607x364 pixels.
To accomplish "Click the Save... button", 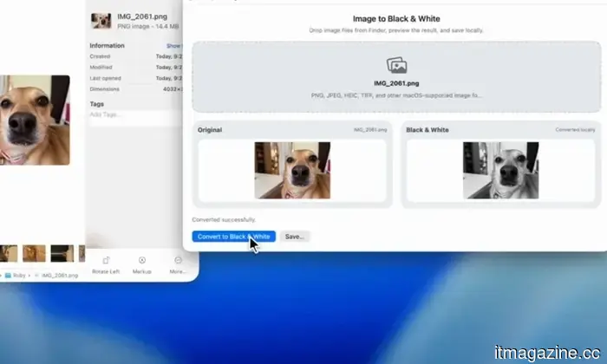I will [295, 237].
